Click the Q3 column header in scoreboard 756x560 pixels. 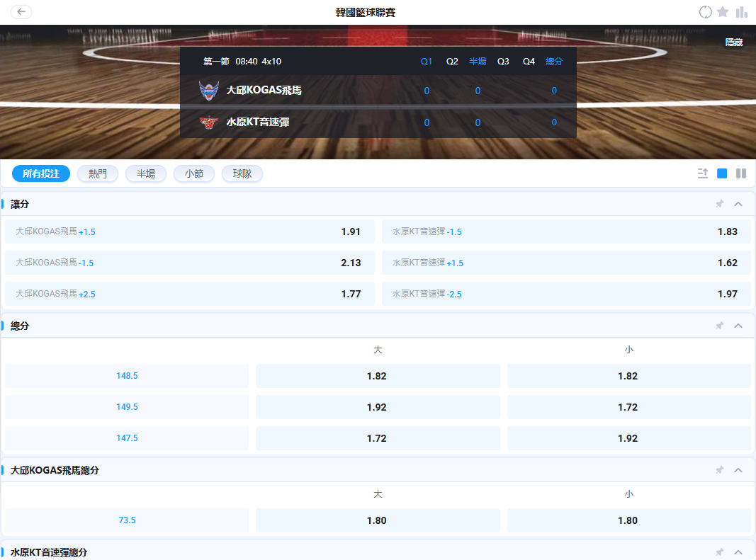[503, 61]
